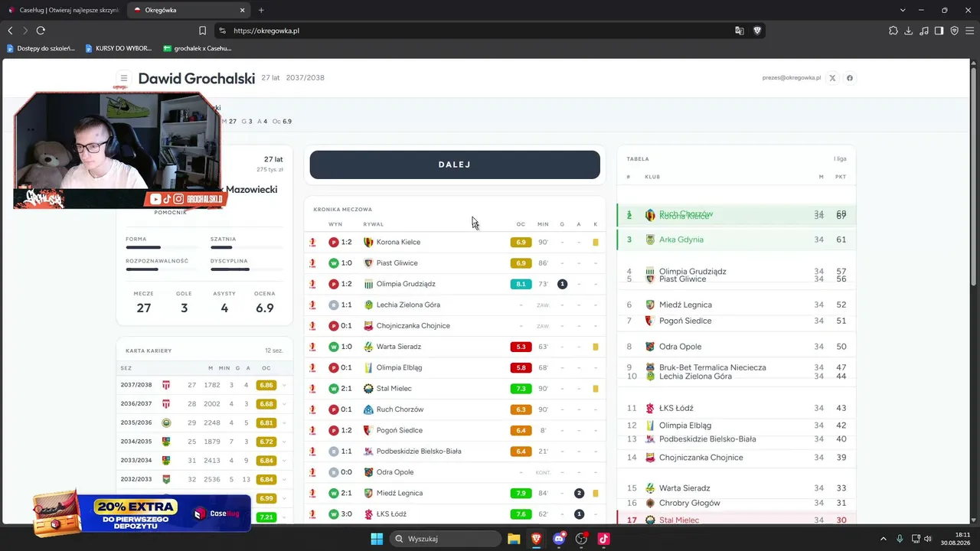The height and width of the screenshot is (551, 980).
Task: Click the Dyscyplina progress bar
Action: click(x=247, y=269)
